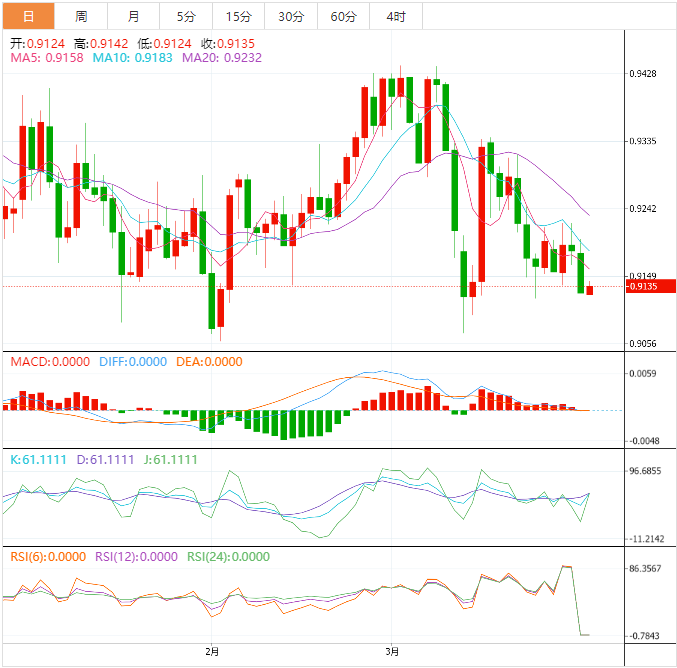Switch to the 月 monthly tab

click(x=133, y=16)
